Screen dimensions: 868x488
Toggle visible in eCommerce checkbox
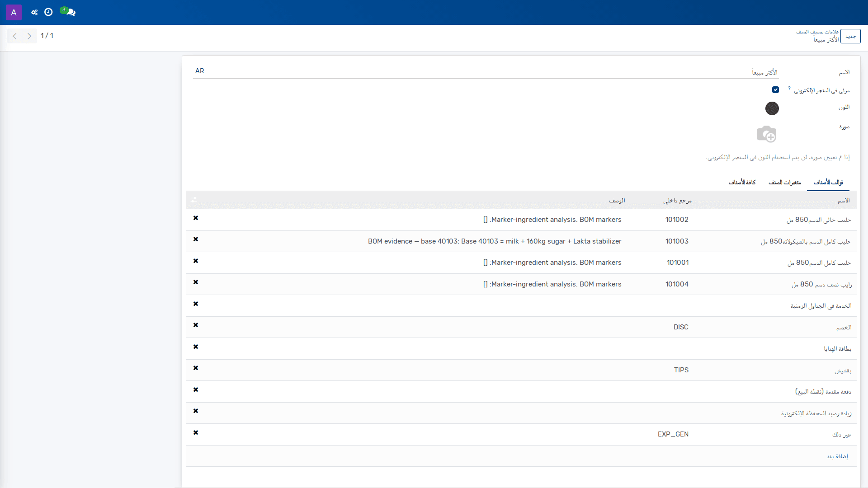pos(775,90)
